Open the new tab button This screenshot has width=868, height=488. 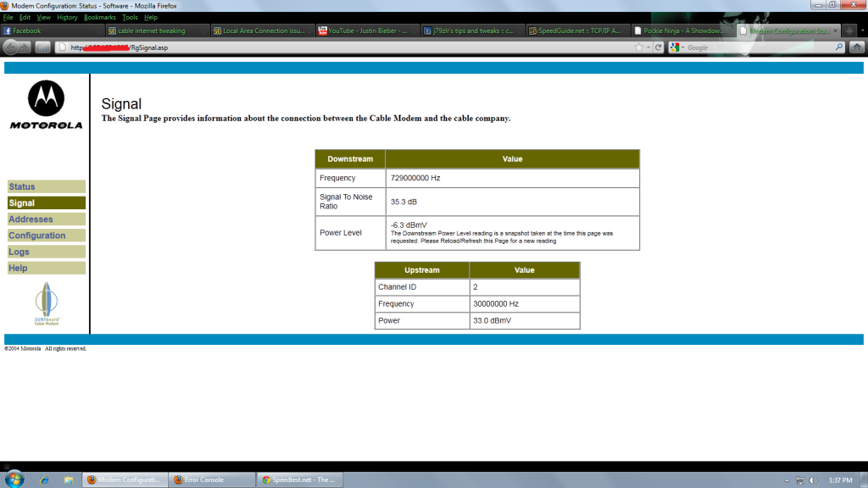[849, 30]
